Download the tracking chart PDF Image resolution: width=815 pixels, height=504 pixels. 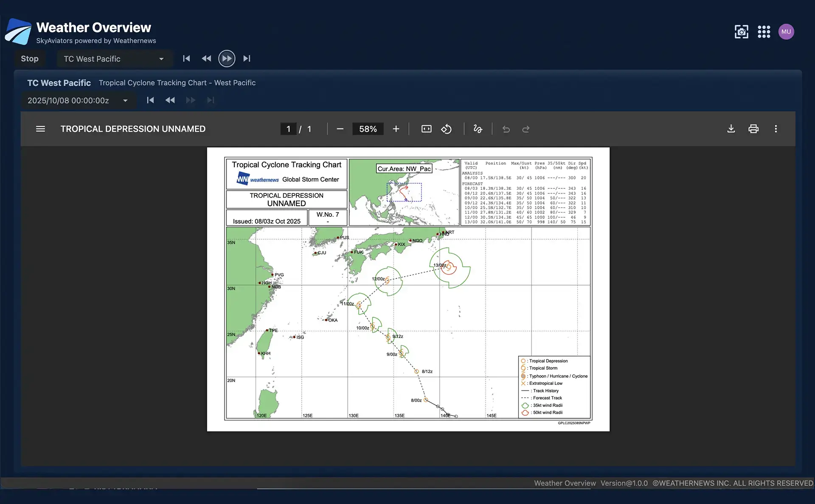[x=731, y=129]
